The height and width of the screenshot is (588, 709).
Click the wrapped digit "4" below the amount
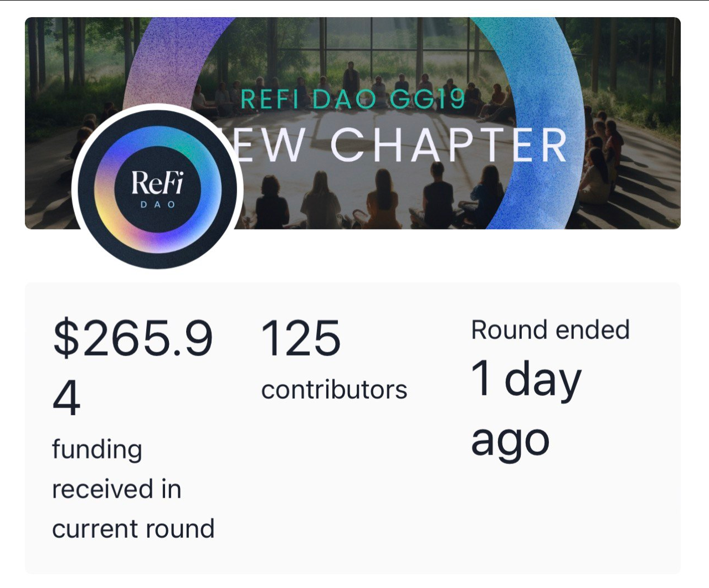tap(66, 399)
